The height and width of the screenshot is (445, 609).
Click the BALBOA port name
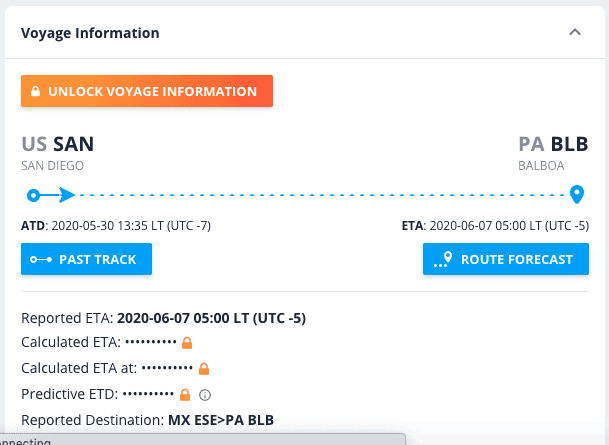[541, 166]
